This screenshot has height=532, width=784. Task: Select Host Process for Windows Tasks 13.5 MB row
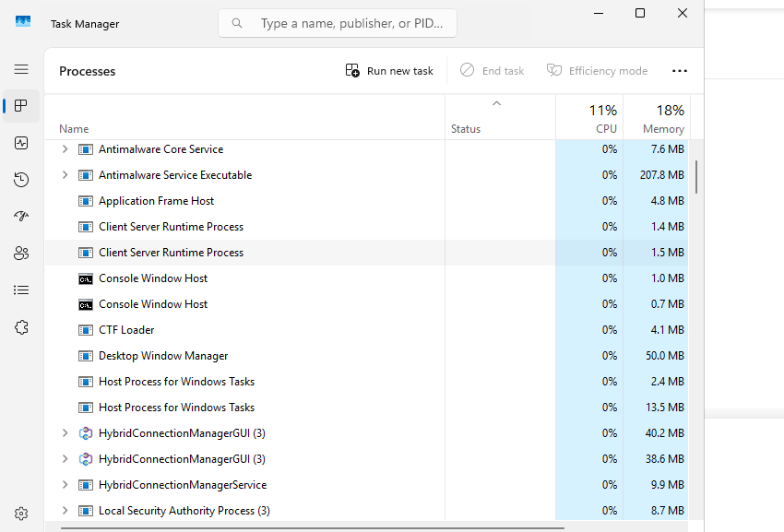tap(366, 408)
